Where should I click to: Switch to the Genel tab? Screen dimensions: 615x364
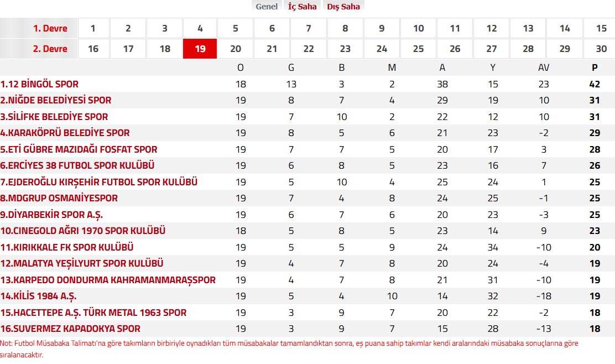point(267,7)
